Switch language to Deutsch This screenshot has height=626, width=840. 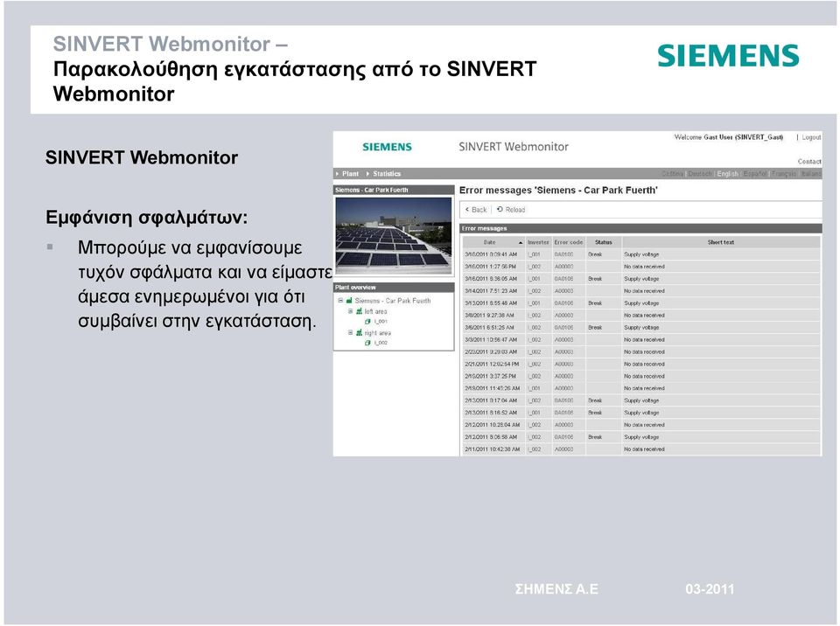pos(700,174)
